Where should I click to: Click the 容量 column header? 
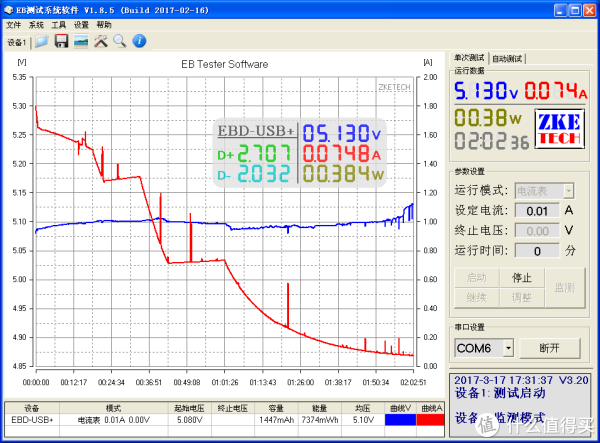point(276,408)
